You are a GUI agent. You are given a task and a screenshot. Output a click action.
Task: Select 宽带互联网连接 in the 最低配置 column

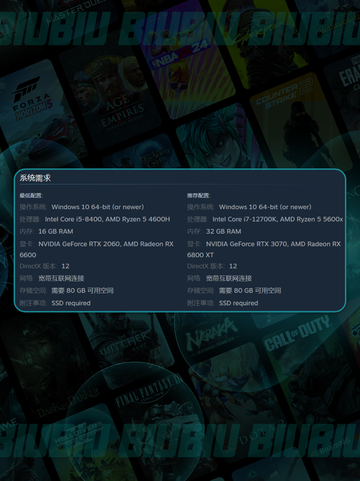click(61, 278)
